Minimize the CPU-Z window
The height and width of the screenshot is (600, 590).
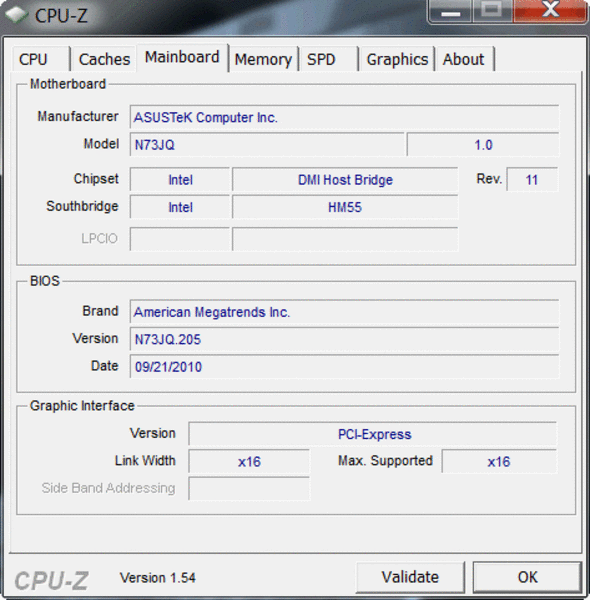(450, 11)
